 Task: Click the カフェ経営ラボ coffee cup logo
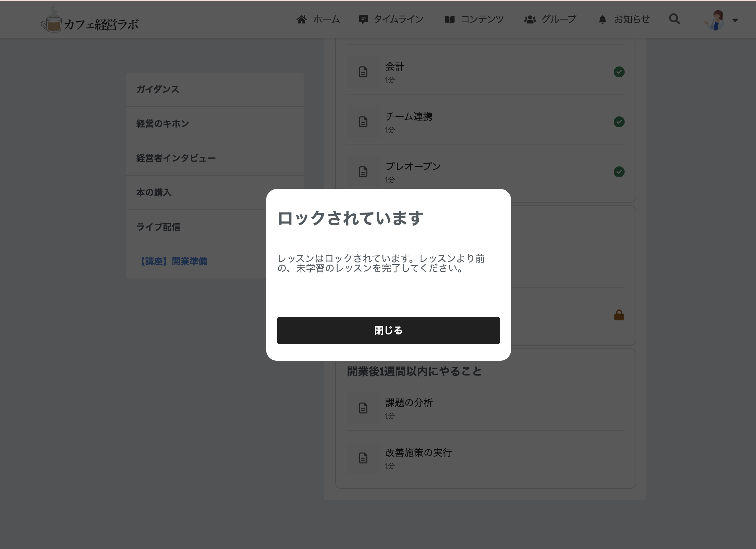tap(90, 20)
